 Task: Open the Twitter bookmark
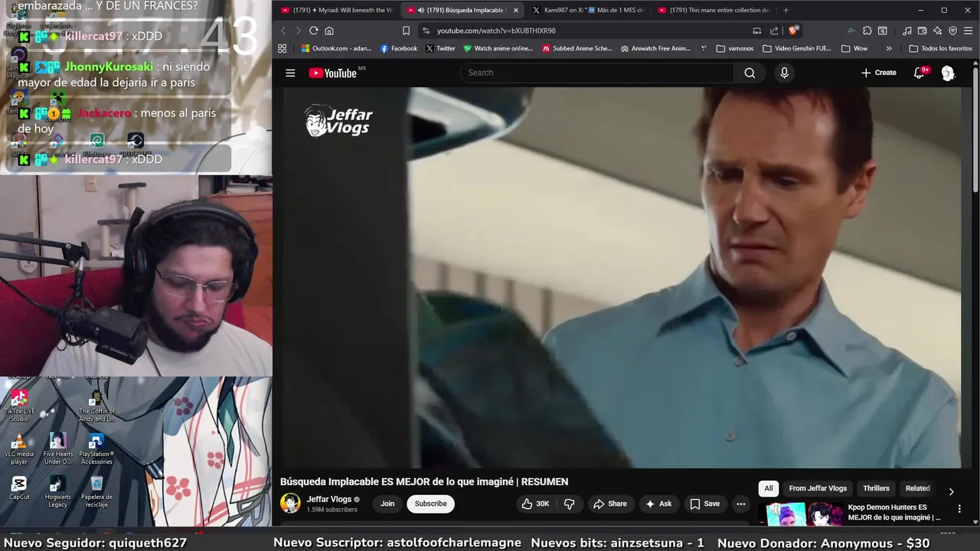click(x=440, y=48)
